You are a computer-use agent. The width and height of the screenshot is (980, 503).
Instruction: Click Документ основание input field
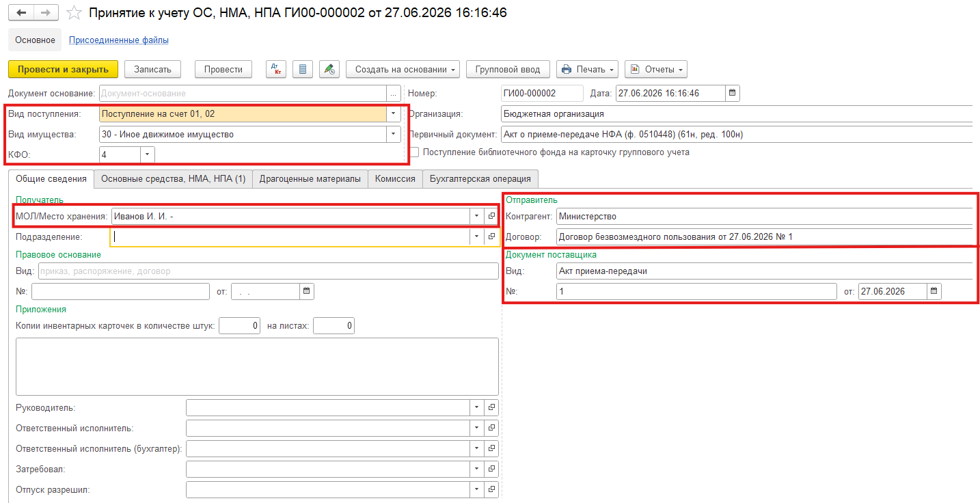[243, 94]
